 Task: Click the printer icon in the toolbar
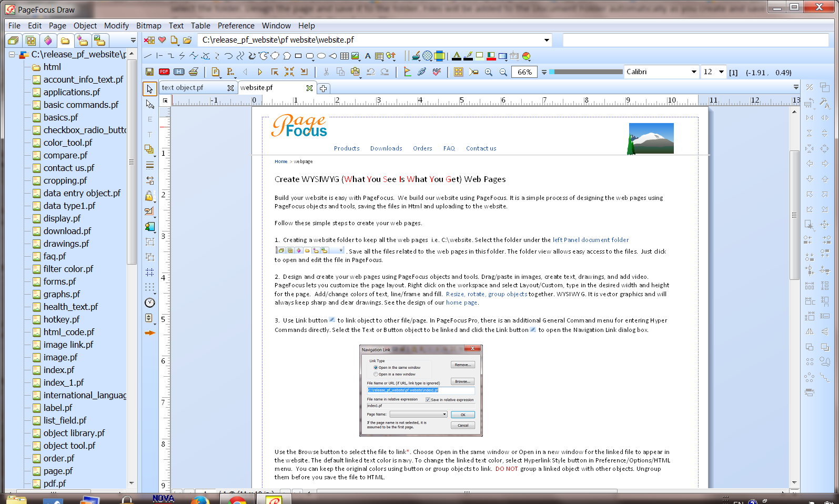coord(194,72)
